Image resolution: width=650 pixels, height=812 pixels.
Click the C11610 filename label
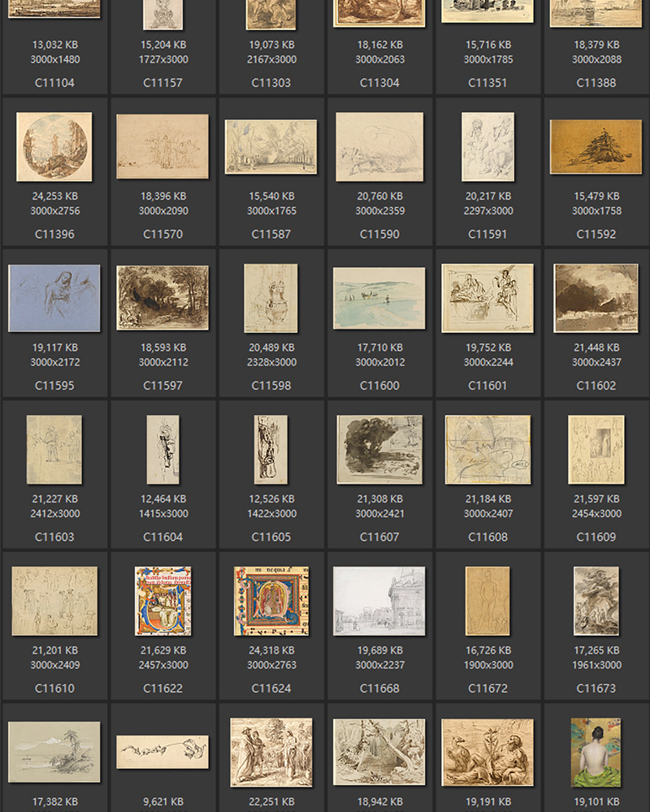click(54, 689)
